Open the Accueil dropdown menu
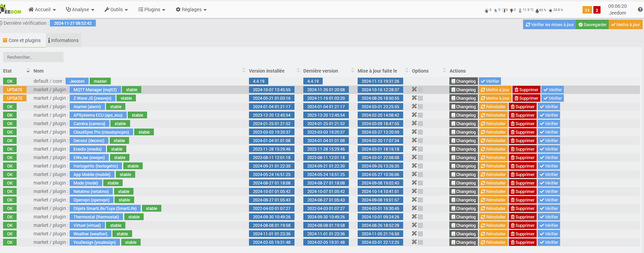This screenshot has height=253, width=644. [x=42, y=9]
